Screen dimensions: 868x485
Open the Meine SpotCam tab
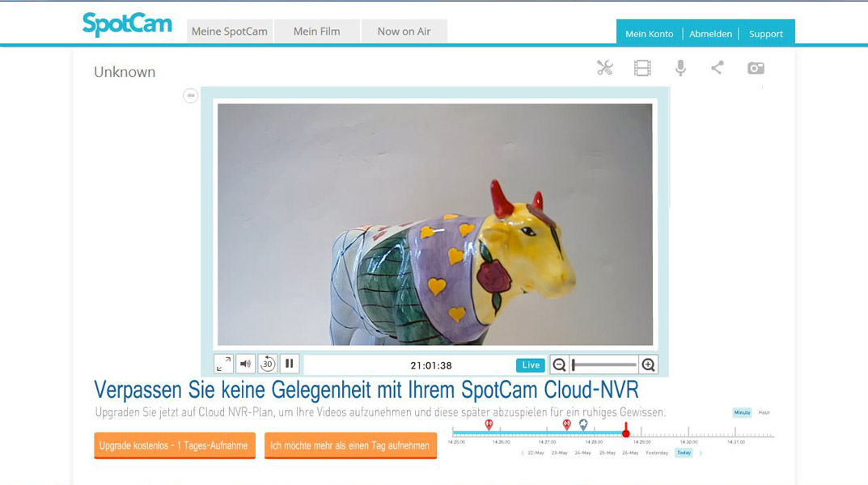[229, 32]
